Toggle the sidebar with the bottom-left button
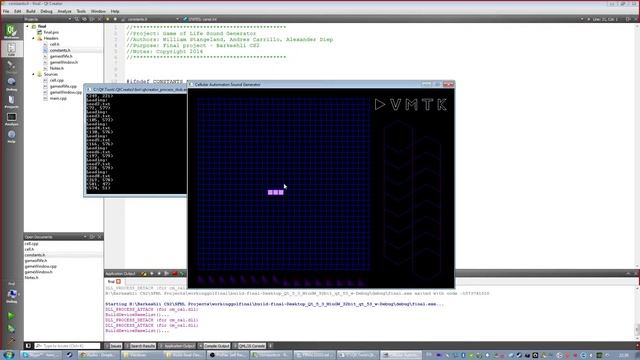The image size is (640, 360). 28,346
